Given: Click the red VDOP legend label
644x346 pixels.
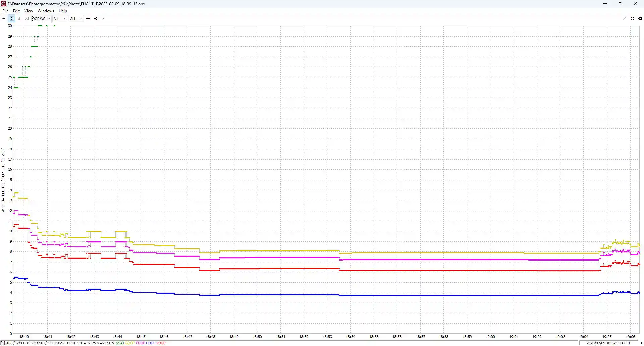Looking at the screenshot, I should 161,343.
